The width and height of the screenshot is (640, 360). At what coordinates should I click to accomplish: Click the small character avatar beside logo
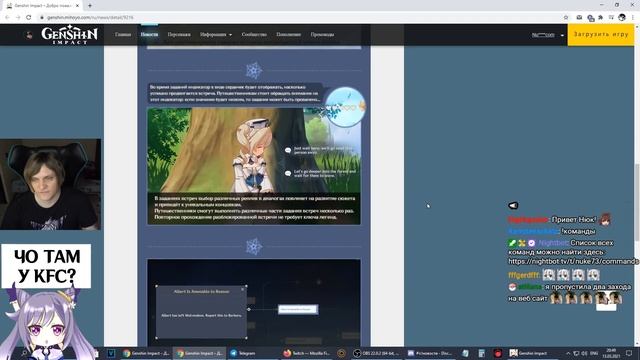coord(29,36)
